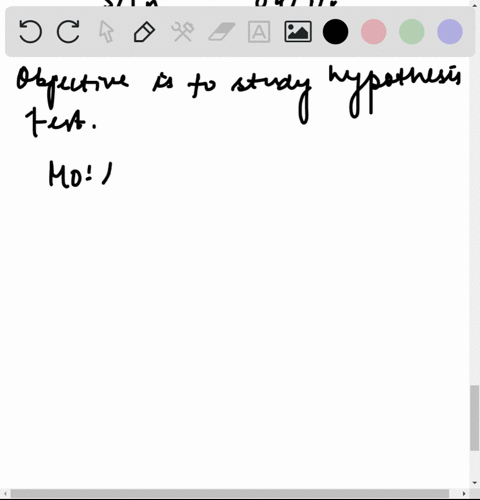This screenshot has width=480, height=500.
Task: Choose the purple ink color
Action: [450, 32]
